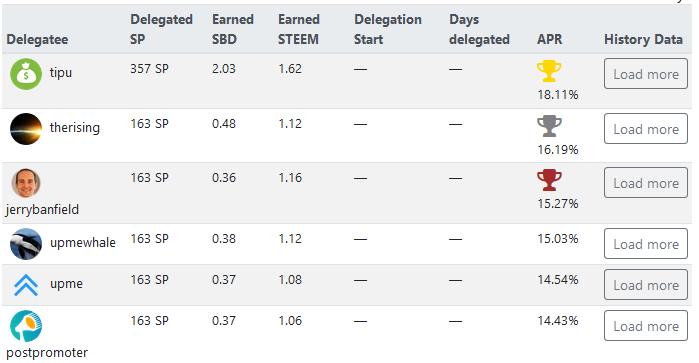Click the postpromoter megaphone avatar
The height and width of the screenshot is (363, 699).
click(26, 326)
